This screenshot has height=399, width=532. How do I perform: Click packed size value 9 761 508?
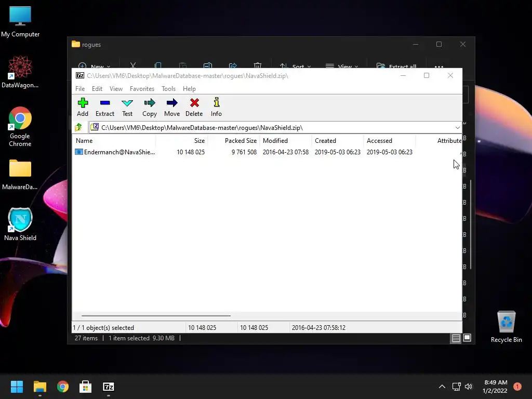(x=244, y=152)
